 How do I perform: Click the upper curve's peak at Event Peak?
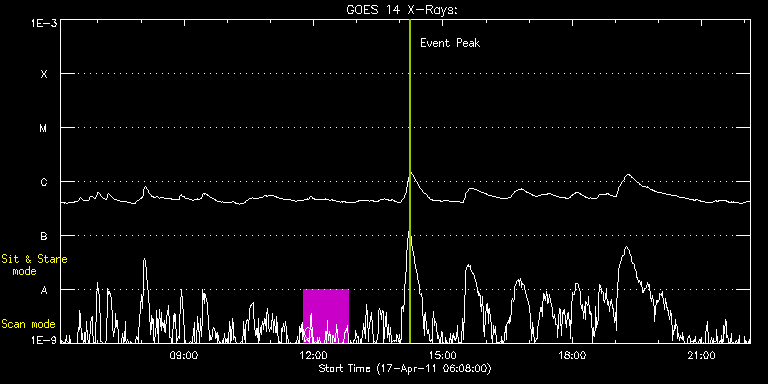(x=411, y=172)
